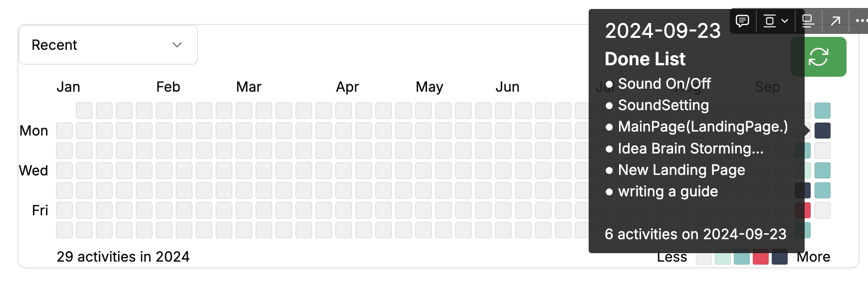
Task: Click the light mint legend swatch
Action: click(x=723, y=257)
